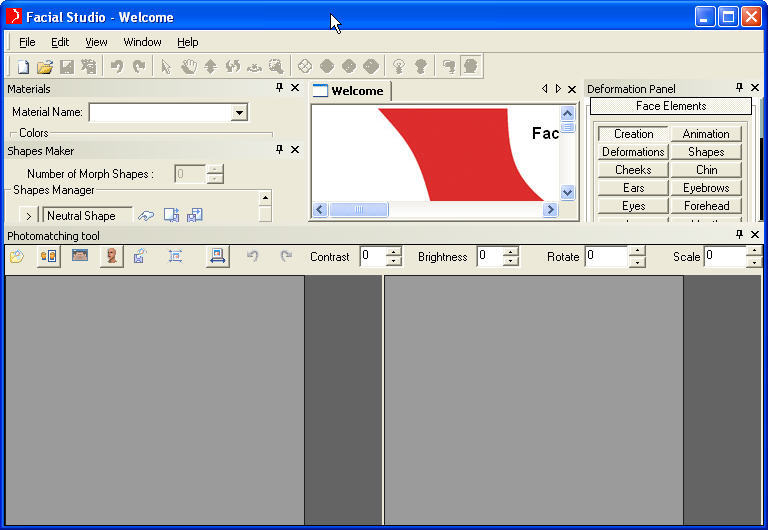Screen dimensions: 768x530
Task: Click the fit image frame icon
Action: point(175,256)
